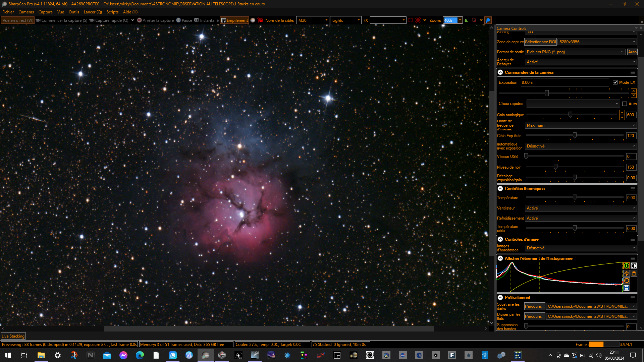The width and height of the screenshot is (644, 362).
Task: Open the Nom de la cible M20 dropdown
Action: (313, 20)
